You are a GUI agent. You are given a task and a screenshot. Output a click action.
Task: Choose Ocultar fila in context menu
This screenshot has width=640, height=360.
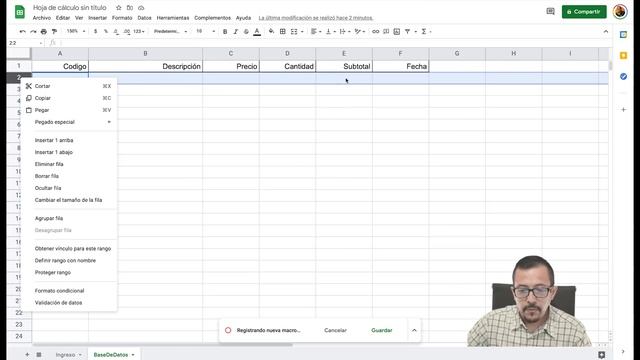70,188
